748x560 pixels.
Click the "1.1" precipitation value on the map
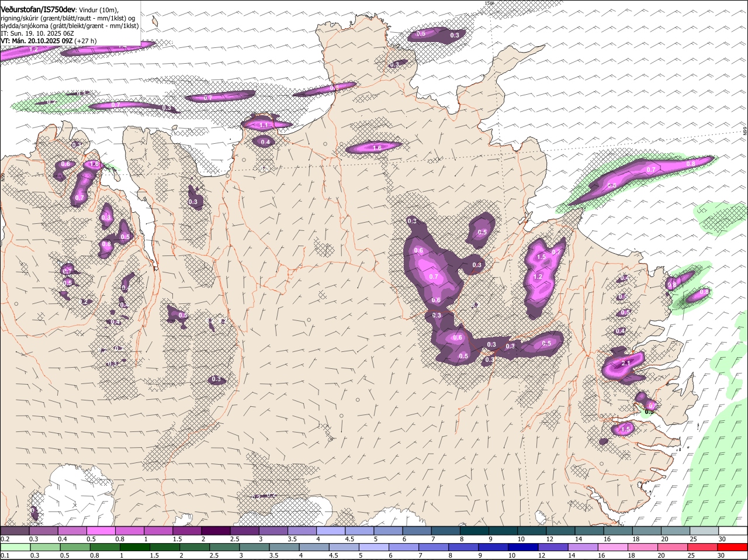pos(264,125)
